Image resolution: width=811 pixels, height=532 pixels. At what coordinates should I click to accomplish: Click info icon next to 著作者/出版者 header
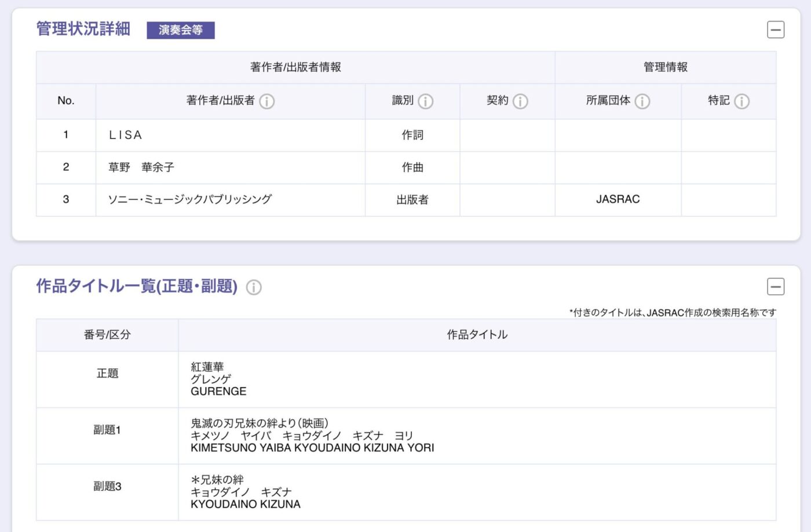pos(266,101)
